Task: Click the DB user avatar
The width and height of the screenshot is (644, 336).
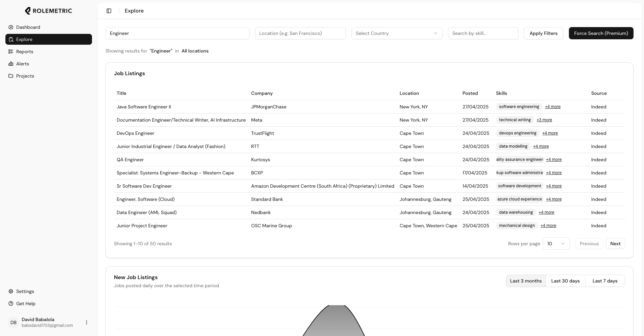Action: [x=14, y=322]
